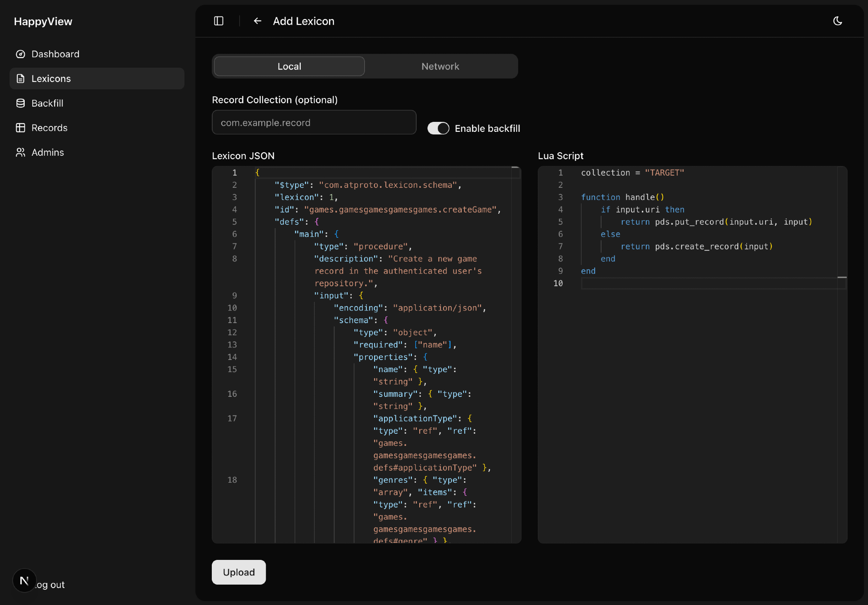Screen dimensions: 868x605
Task: Toggle the sidebar panel icon
Action: pyautogui.click(x=219, y=21)
